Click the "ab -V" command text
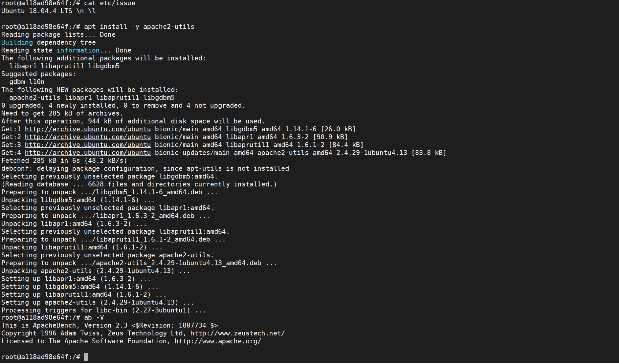This screenshot has width=619, height=364. click(94, 318)
